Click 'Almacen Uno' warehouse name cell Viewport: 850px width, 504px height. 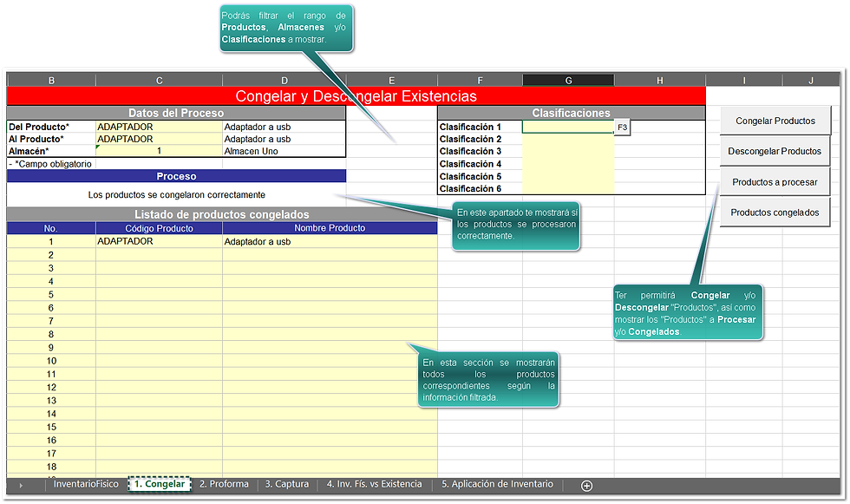284,151
